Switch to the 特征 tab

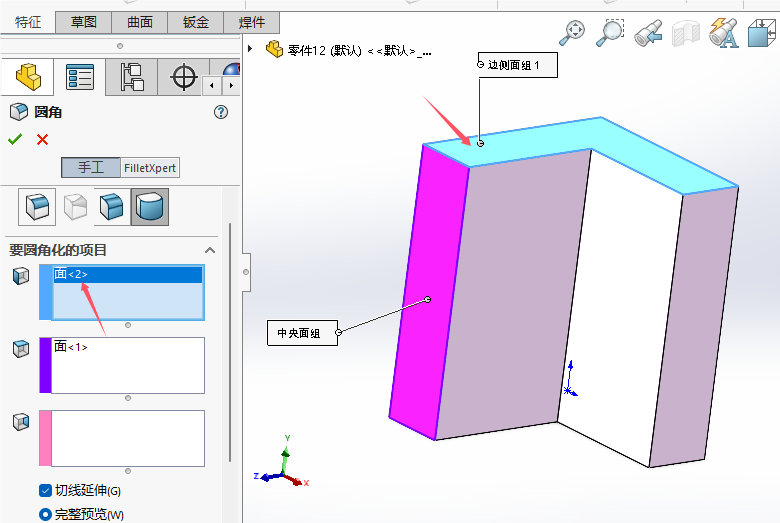28,22
